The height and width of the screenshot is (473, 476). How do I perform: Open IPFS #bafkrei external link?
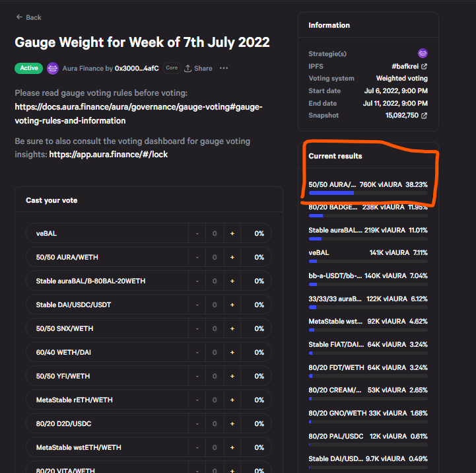click(x=409, y=66)
